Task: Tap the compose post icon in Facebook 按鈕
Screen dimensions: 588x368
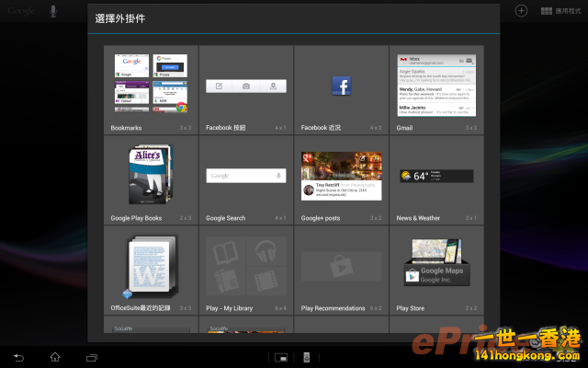Action: pyautogui.click(x=219, y=86)
